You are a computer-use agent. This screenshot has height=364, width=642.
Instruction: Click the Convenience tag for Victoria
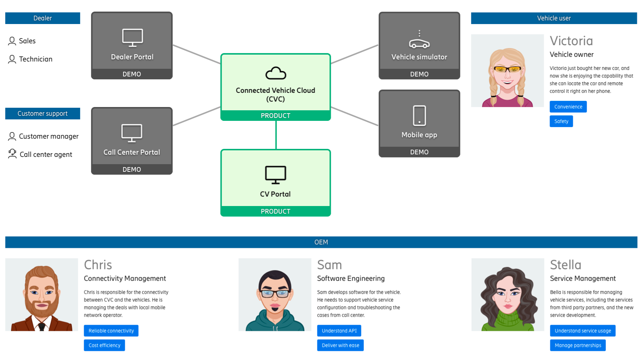pyautogui.click(x=568, y=107)
